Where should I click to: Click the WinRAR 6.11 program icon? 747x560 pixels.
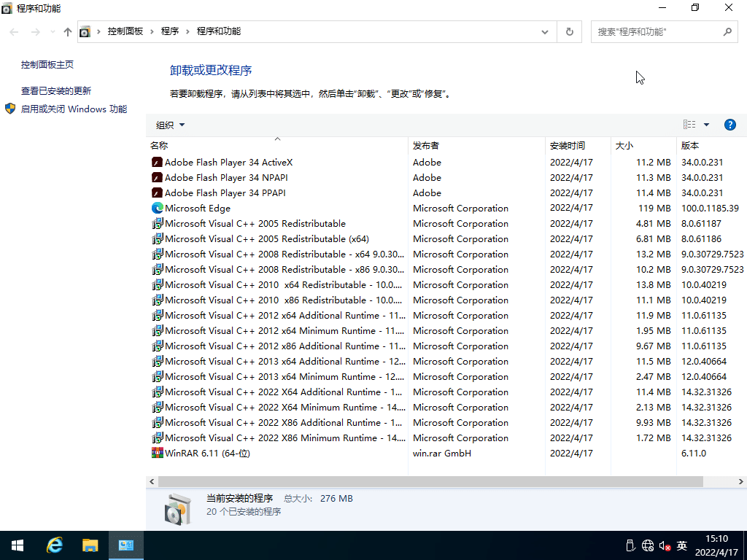[x=157, y=454]
